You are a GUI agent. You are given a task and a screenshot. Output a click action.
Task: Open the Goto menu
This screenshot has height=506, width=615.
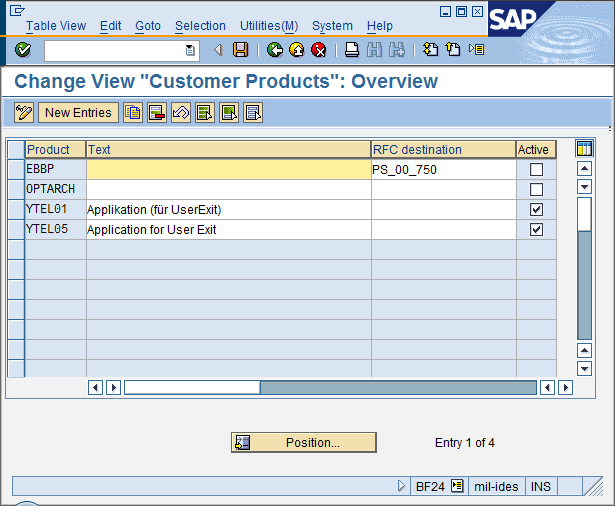pos(148,26)
